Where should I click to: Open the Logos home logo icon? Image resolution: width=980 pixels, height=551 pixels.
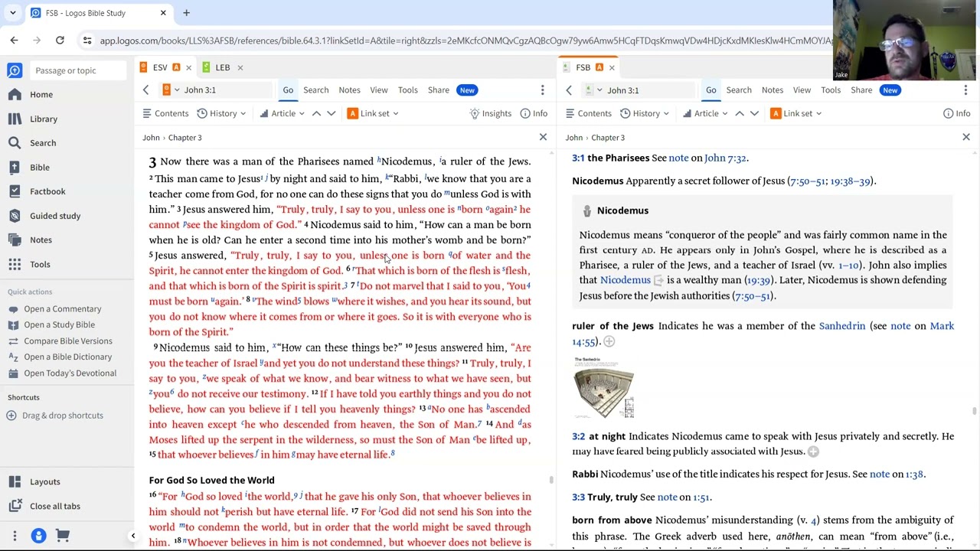[15, 70]
